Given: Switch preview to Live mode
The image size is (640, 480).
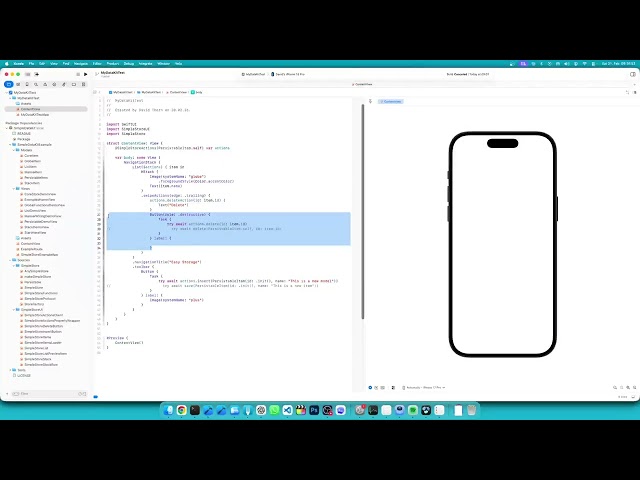Looking at the screenshot, I should (370, 387).
